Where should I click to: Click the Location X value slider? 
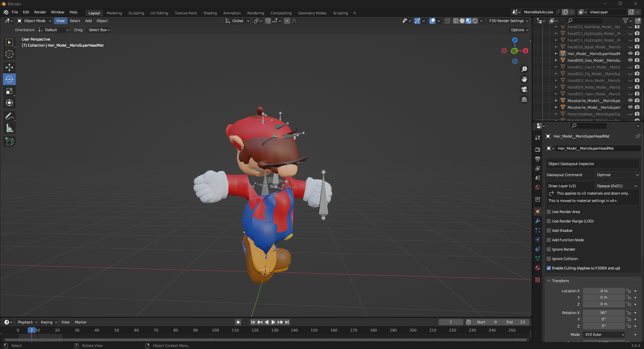(604, 291)
